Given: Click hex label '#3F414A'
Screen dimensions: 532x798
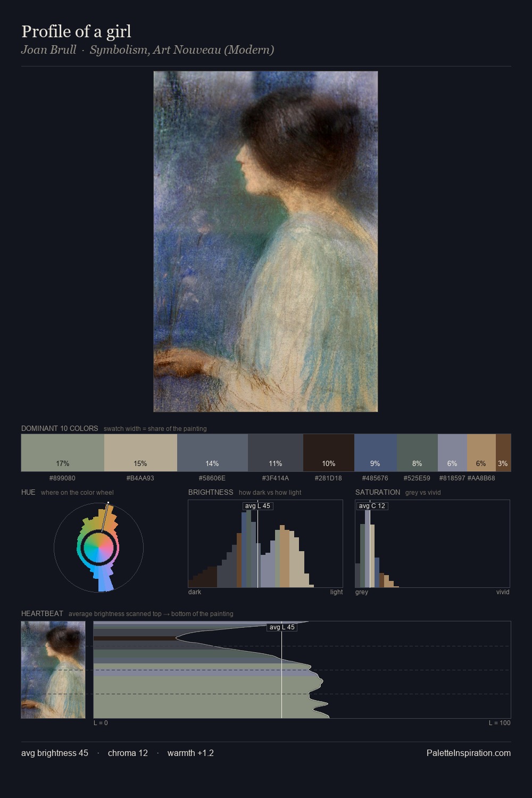Looking at the screenshot, I should pos(276,478).
